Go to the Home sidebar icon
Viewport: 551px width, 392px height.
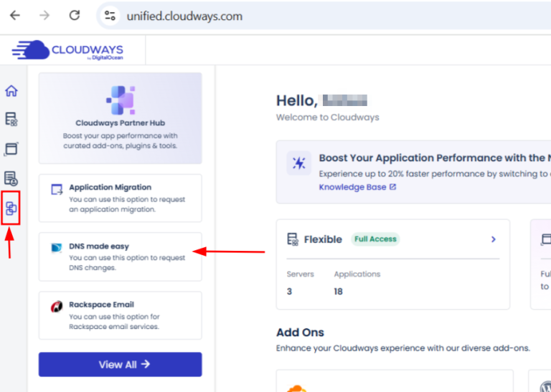[11, 91]
